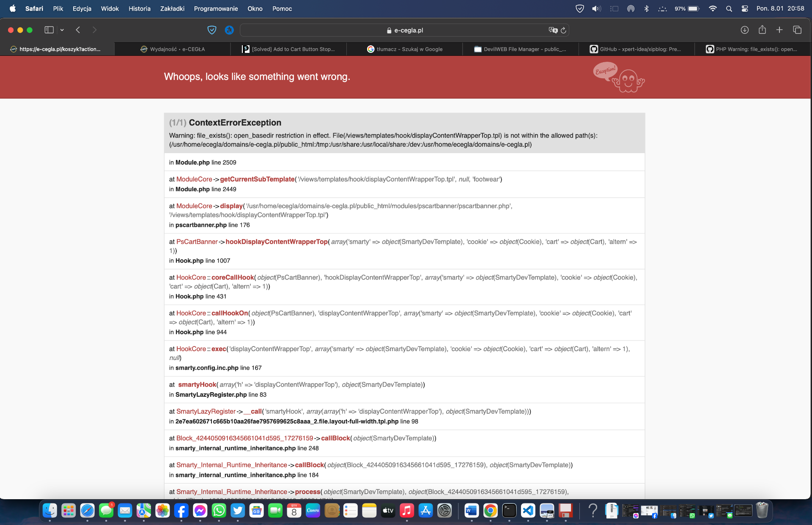Show Safari downloads
The height and width of the screenshot is (525, 812).
click(745, 30)
